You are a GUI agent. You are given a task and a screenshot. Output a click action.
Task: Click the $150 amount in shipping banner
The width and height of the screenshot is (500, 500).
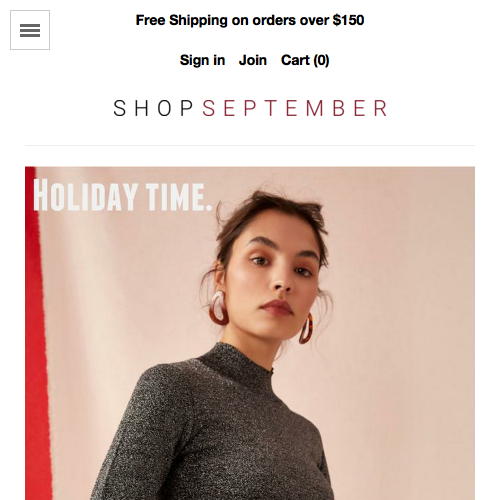(348, 20)
